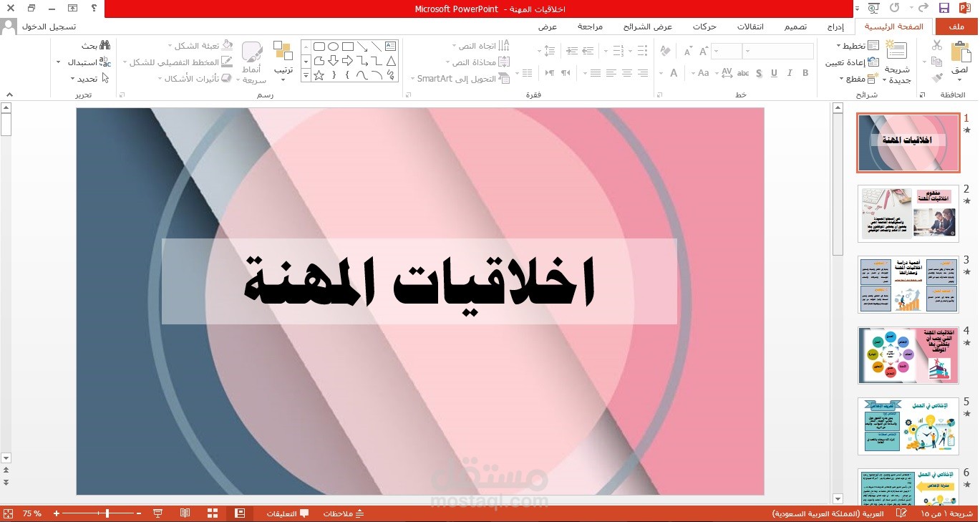
Task: Click the Cut scissors icon
Action: 936,44
